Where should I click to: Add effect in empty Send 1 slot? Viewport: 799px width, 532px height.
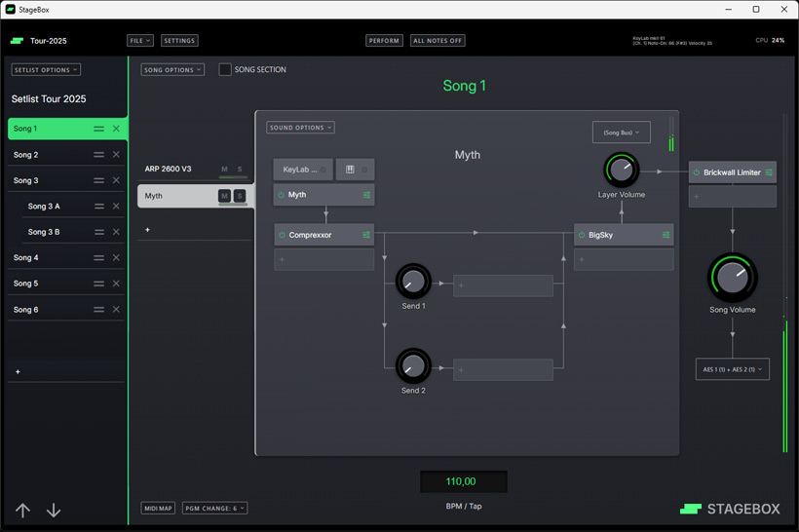pyautogui.click(x=503, y=285)
